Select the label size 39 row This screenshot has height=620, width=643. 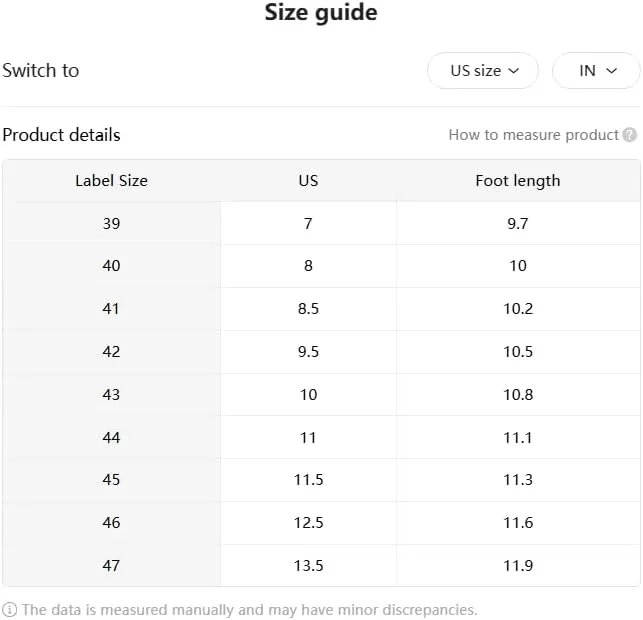click(111, 223)
